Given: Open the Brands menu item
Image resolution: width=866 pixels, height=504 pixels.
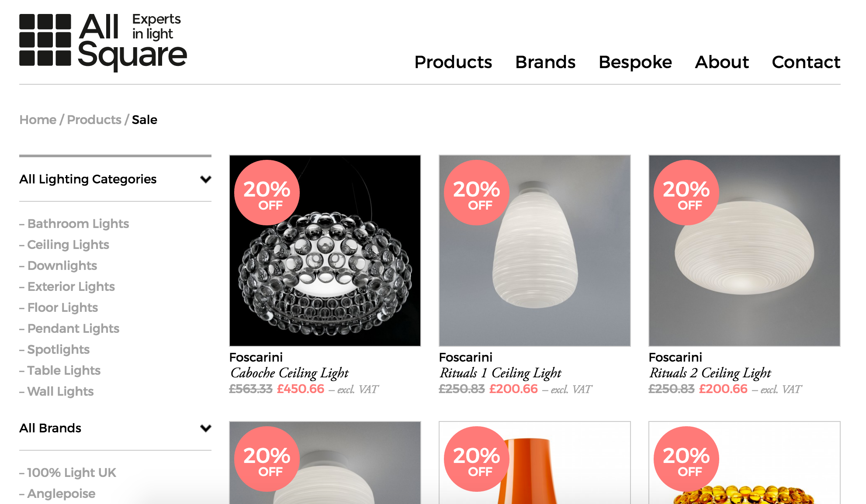Looking at the screenshot, I should [x=544, y=62].
